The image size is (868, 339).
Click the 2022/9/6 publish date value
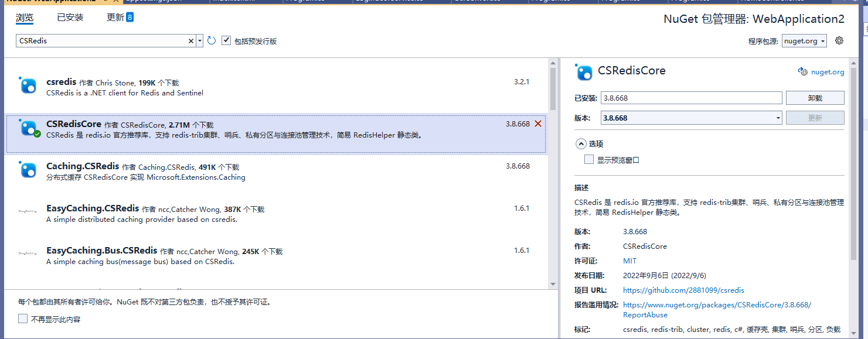pos(665,275)
